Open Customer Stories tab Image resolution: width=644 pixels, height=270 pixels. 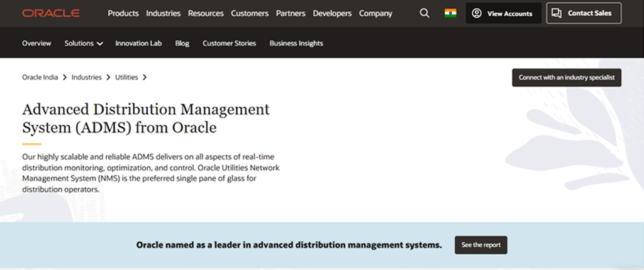click(x=229, y=43)
